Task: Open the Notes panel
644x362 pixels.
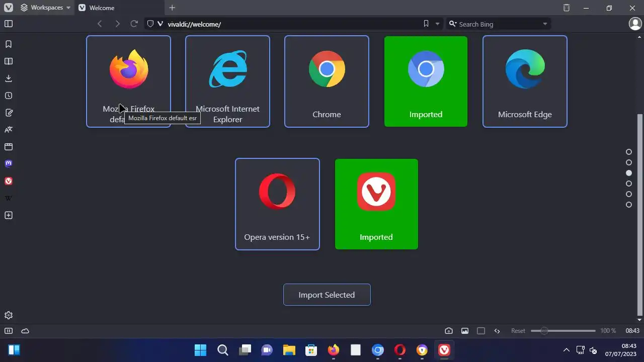Action: pos(9,113)
